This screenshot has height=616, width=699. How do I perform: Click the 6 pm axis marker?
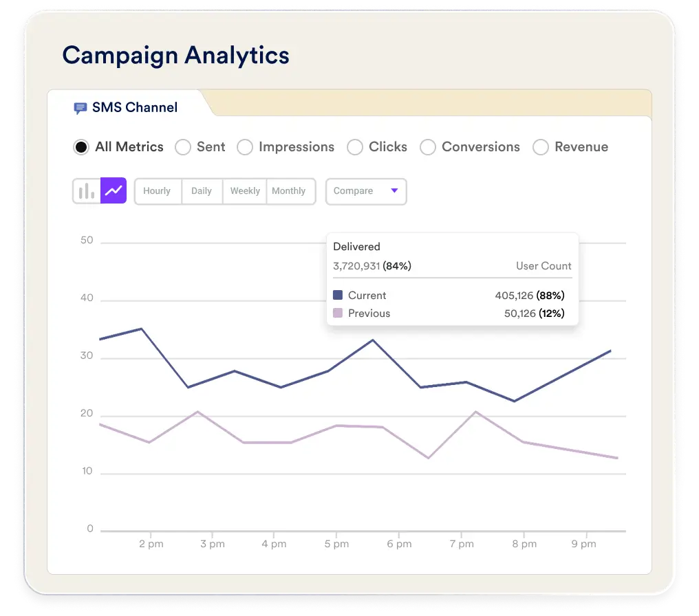point(399,544)
